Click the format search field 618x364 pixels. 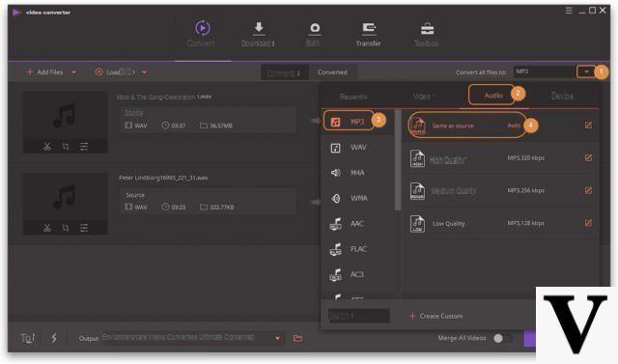point(359,316)
